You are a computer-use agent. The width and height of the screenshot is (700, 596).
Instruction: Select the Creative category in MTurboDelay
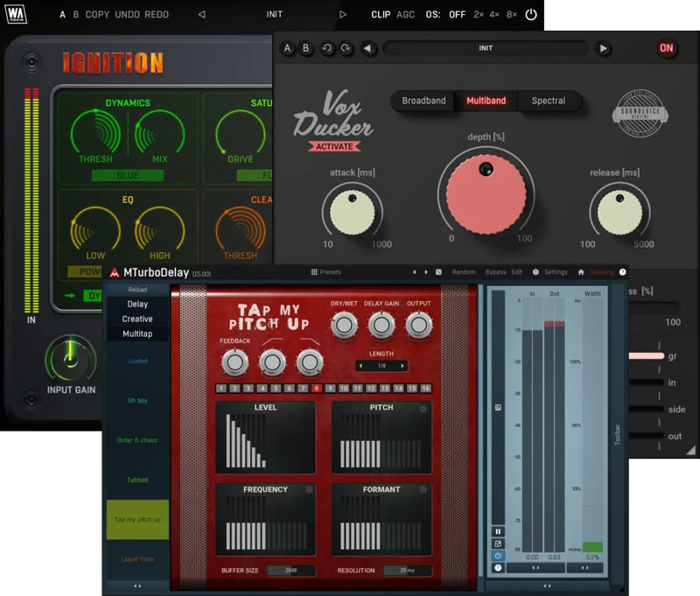click(x=137, y=319)
